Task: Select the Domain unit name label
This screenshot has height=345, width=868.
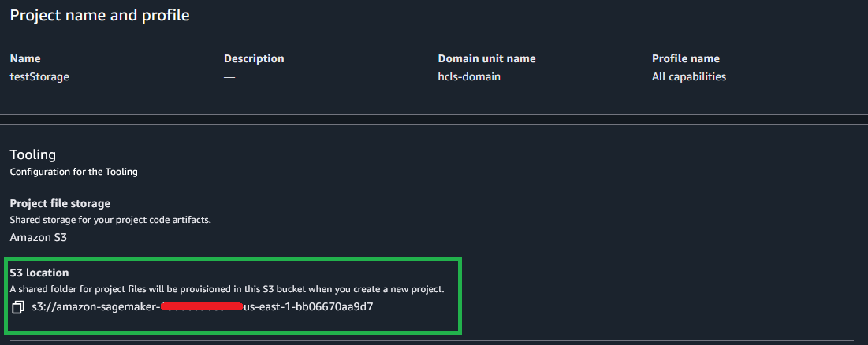Action: coord(486,58)
